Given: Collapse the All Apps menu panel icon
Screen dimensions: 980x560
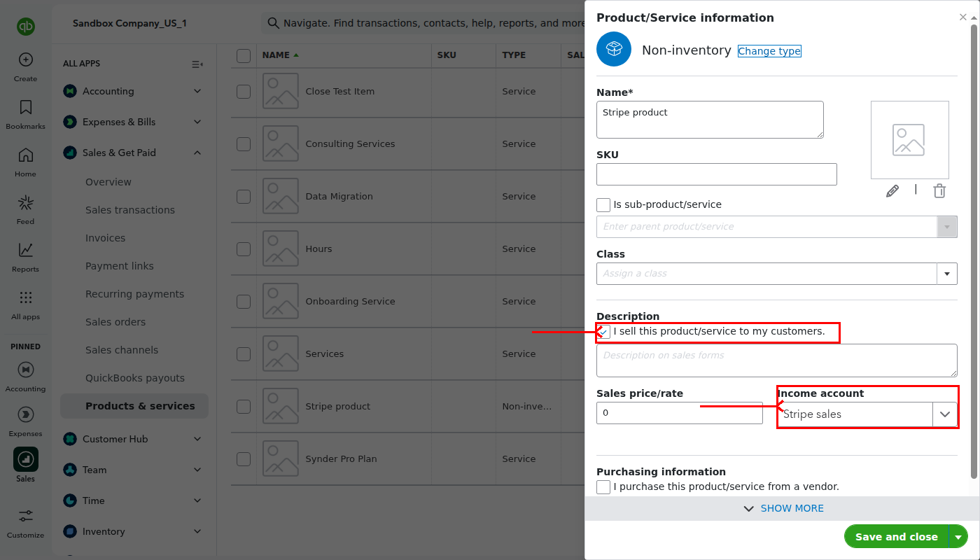Looking at the screenshot, I should [x=197, y=64].
